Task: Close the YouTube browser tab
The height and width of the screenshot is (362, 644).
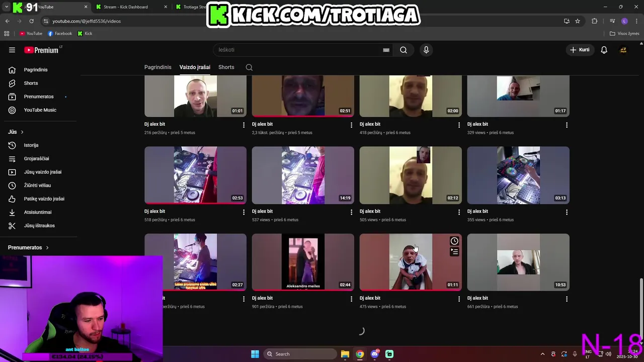Action: (86, 7)
